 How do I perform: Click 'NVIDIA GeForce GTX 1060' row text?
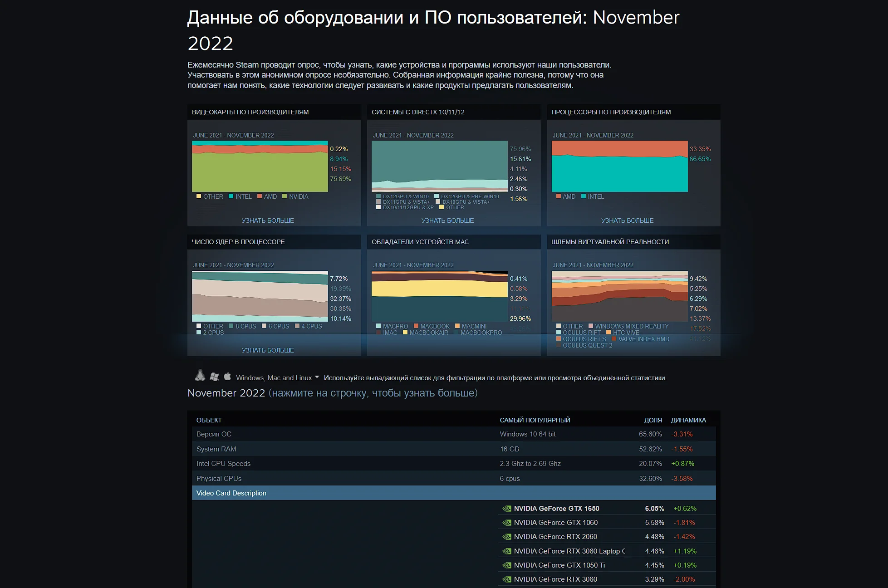click(556, 523)
